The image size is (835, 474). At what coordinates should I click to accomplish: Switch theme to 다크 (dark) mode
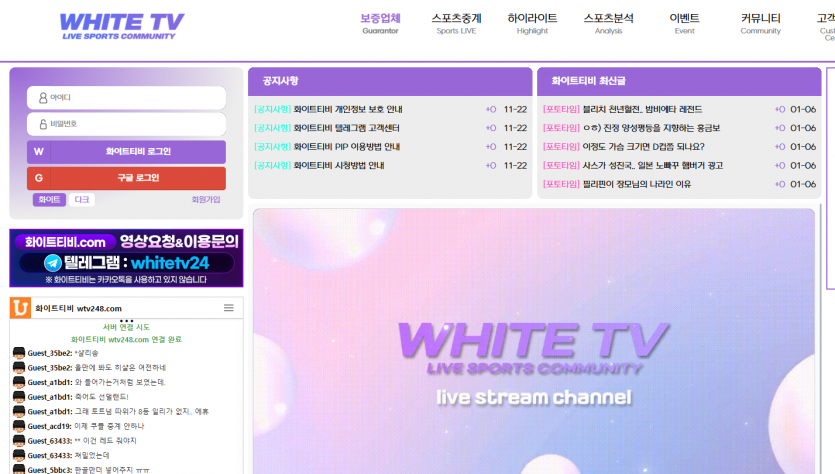pyautogui.click(x=82, y=200)
